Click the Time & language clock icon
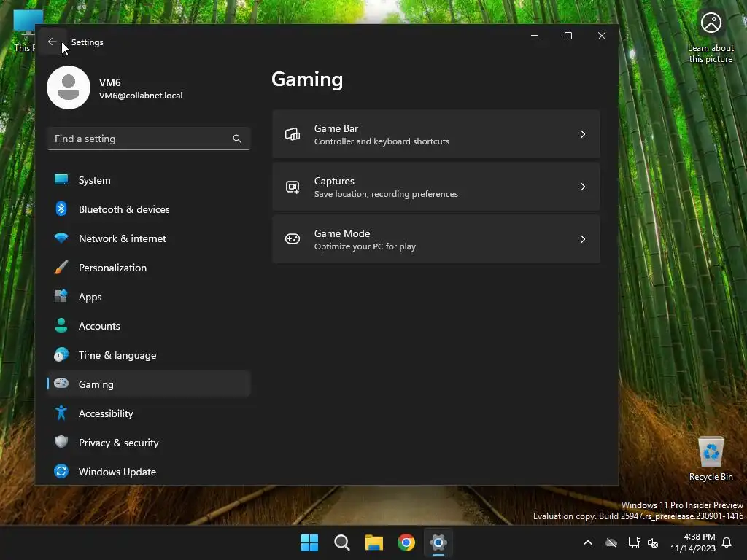747x560 pixels. pos(61,354)
